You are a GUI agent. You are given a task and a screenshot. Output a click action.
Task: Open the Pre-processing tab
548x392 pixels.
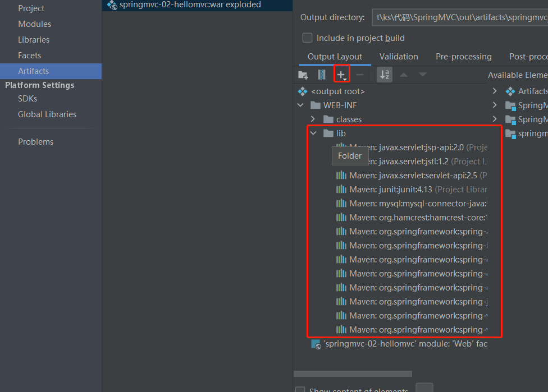(463, 56)
